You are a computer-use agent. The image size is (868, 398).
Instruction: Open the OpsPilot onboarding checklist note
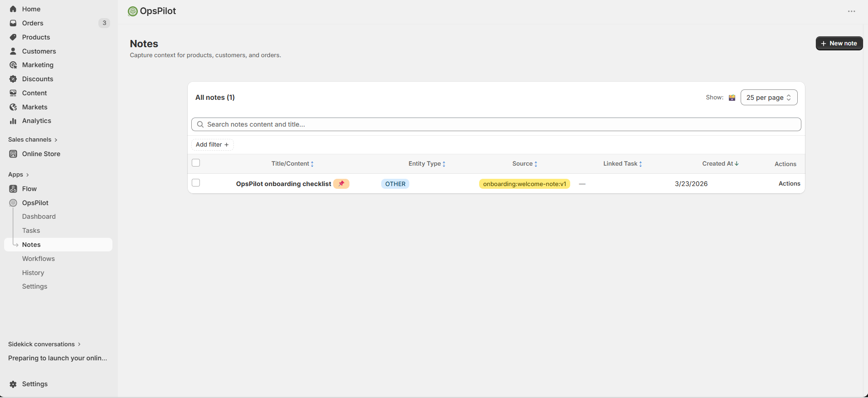point(284,184)
